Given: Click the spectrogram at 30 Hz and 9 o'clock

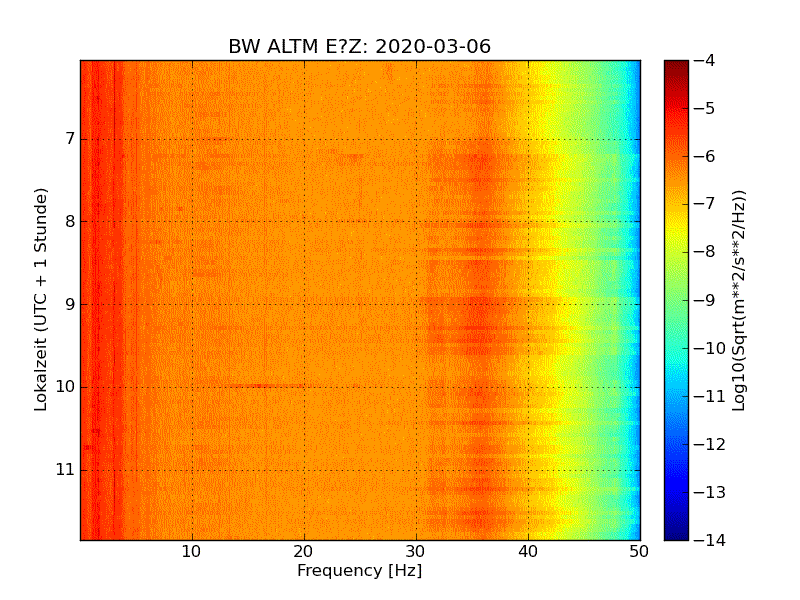Looking at the screenshot, I should click(416, 305).
